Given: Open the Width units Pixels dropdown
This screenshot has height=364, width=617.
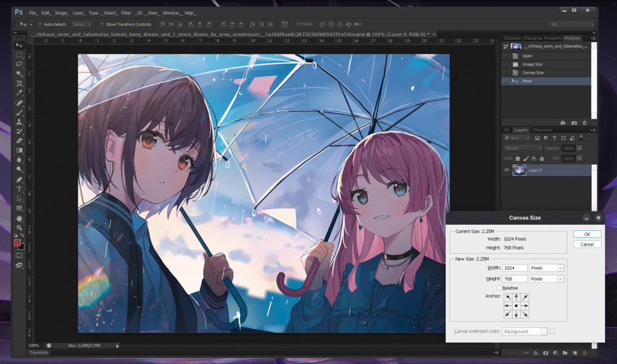Looking at the screenshot, I should pyautogui.click(x=547, y=268).
